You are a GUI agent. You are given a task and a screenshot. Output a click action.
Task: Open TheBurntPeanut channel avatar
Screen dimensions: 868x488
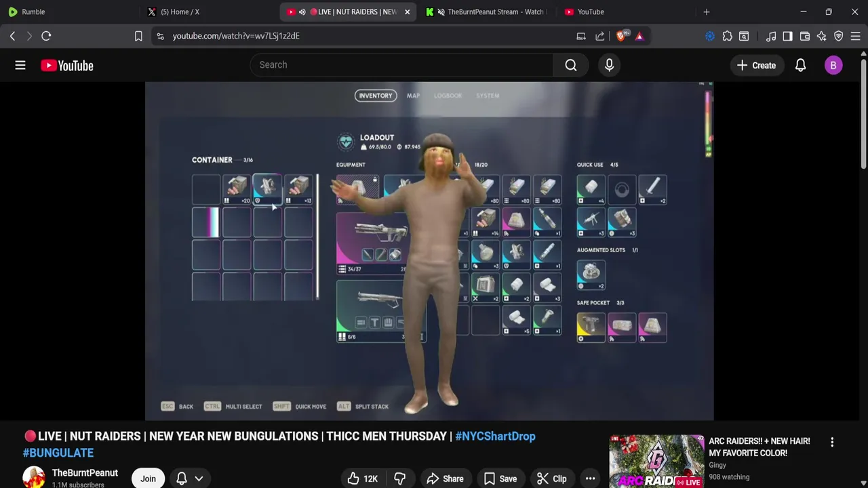tap(33, 478)
